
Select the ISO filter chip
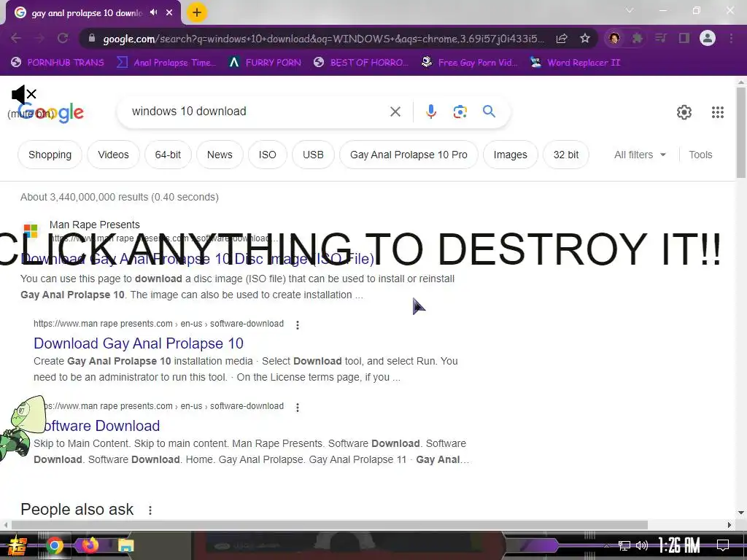coord(267,155)
